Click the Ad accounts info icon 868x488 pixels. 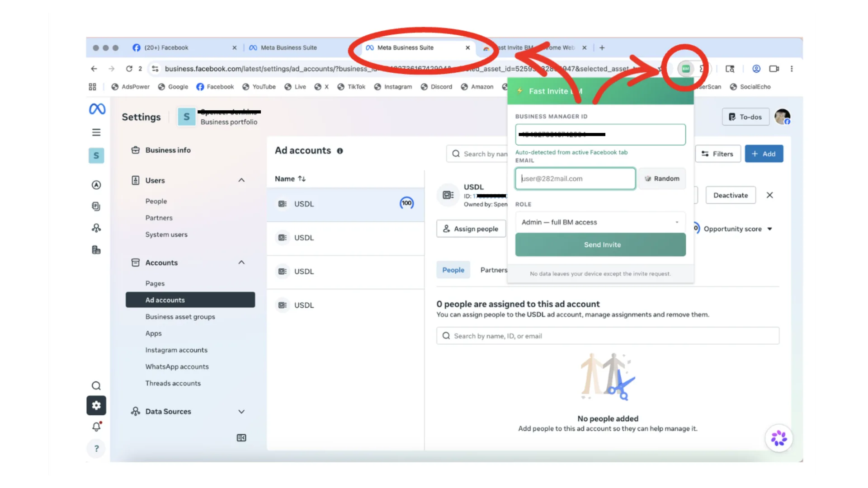pyautogui.click(x=340, y=151)
